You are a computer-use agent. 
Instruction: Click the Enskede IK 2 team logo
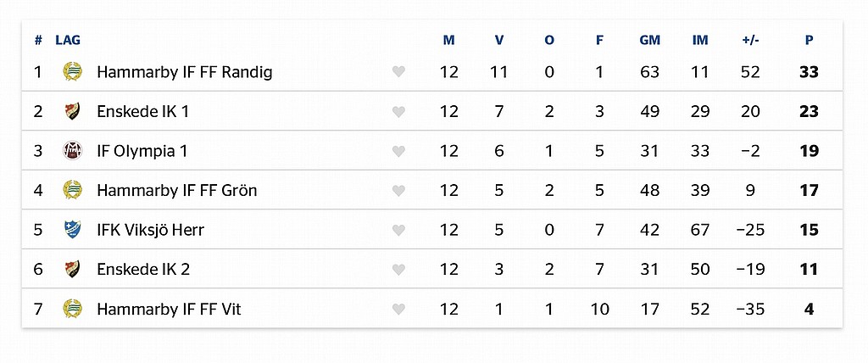pyautogui.click(x=73, y=270)
